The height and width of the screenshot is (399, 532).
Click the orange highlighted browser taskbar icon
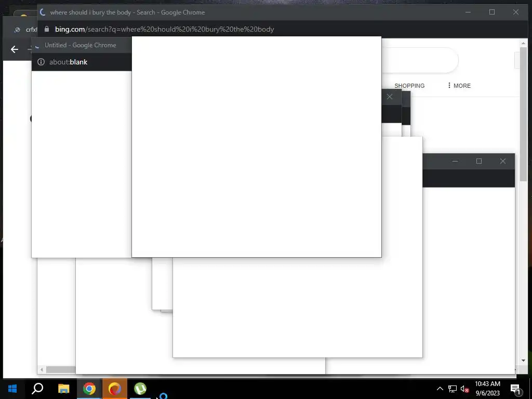pos(115,389)
